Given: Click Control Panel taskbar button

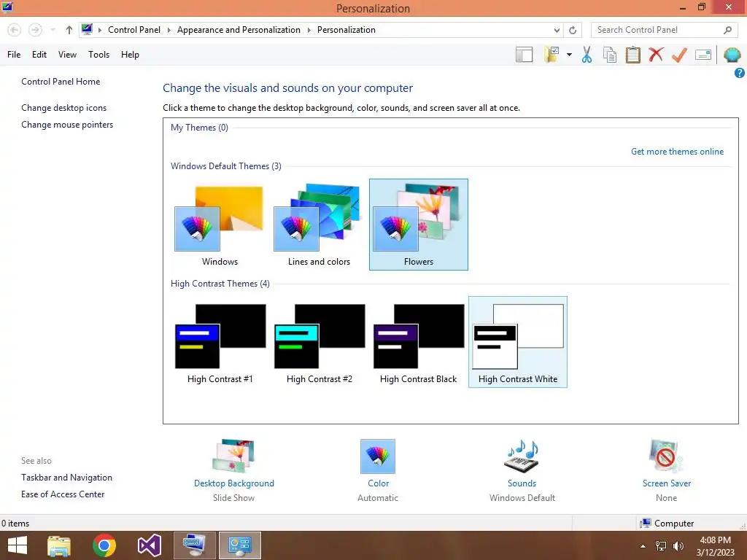Looking at the screenshot, I should tap(239, 545).
